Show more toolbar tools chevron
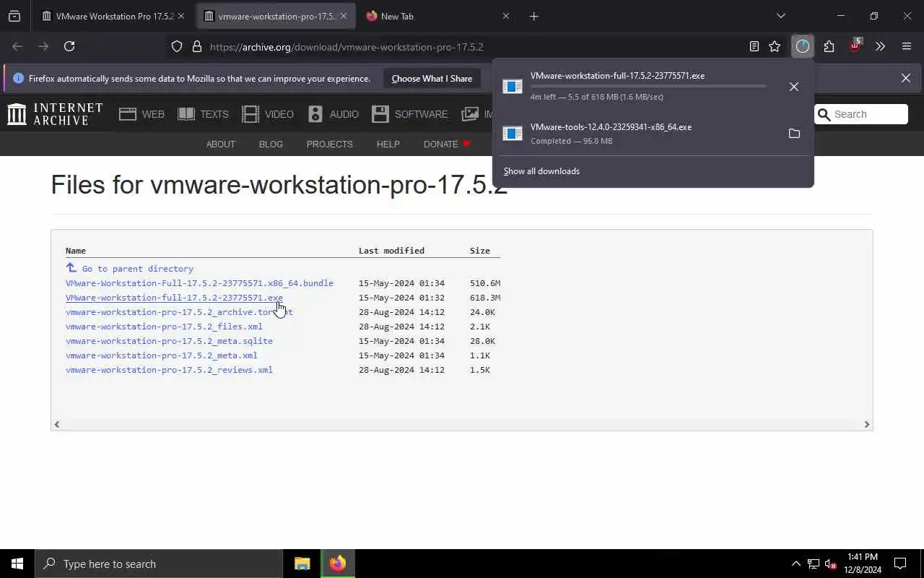 (880, 46)
